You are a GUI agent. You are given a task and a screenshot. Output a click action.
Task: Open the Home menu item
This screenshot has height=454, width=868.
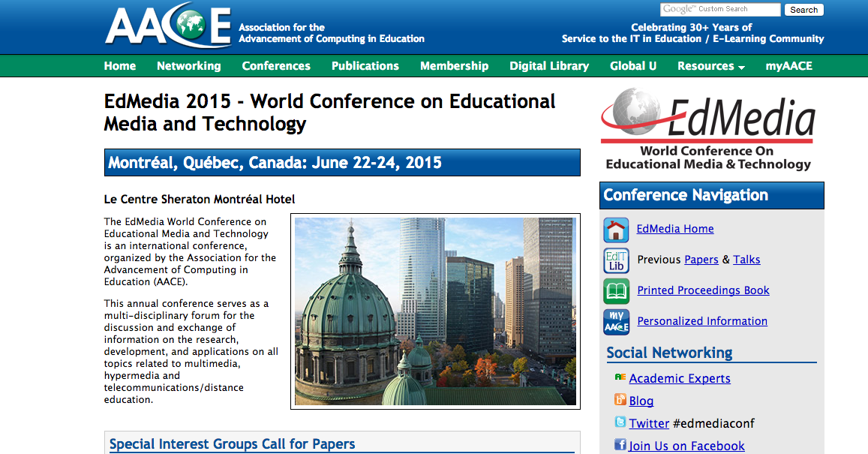pyautogui.click(x=119, y=66)
